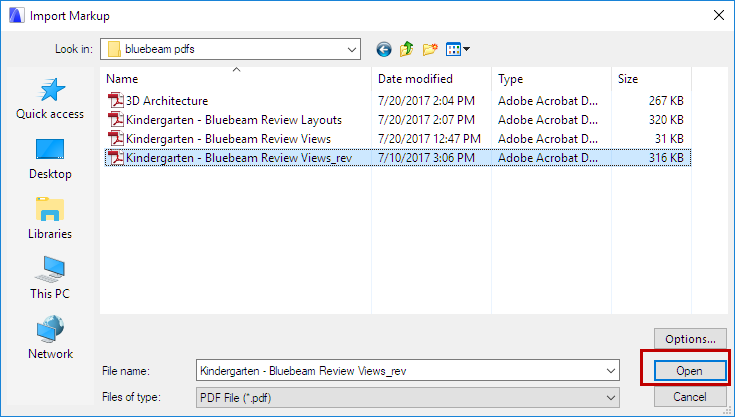Sort files by Date modified column
This screenshot has width=735, height=417.
(x=431, y=79)
